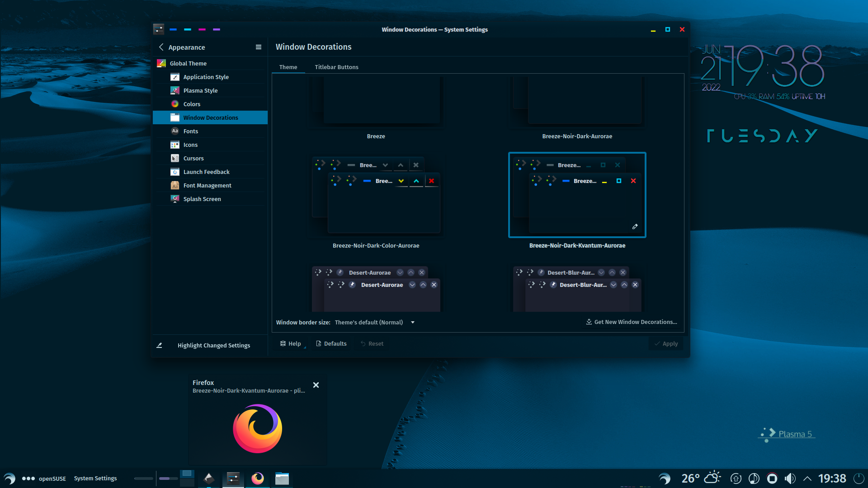The height and width of the screenshot is (488, 868).
Task: Open the weather widget showing 26°
Action: [x=701, y=478]
